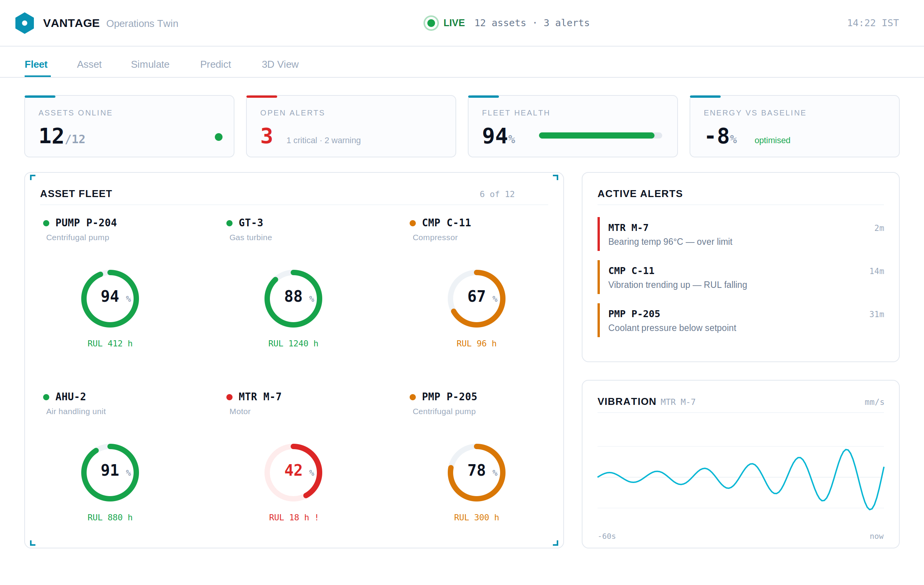Click the ACTIVE ALERTS panel heading
924x585 pixels.
click(640, 194)
